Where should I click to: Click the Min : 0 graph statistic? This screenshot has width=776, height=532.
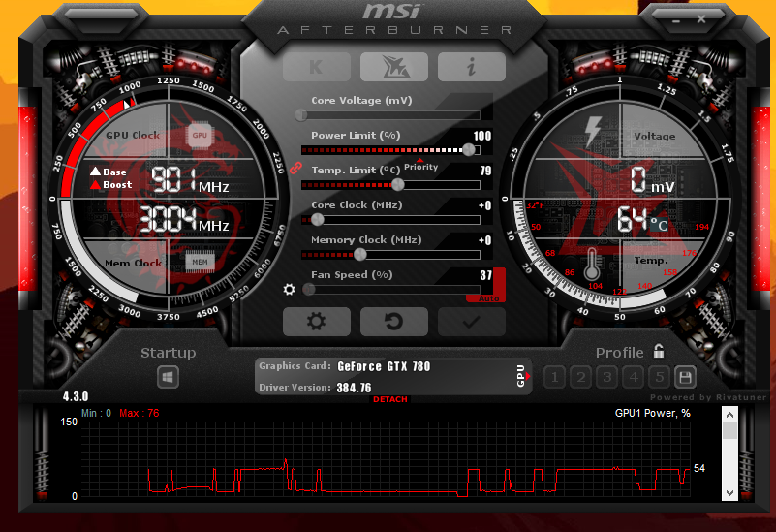[96, 413]
